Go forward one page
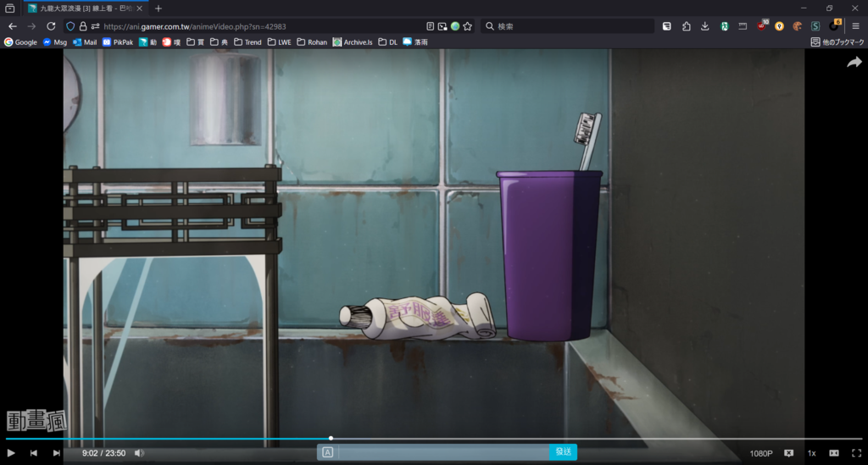 (31, 26)
